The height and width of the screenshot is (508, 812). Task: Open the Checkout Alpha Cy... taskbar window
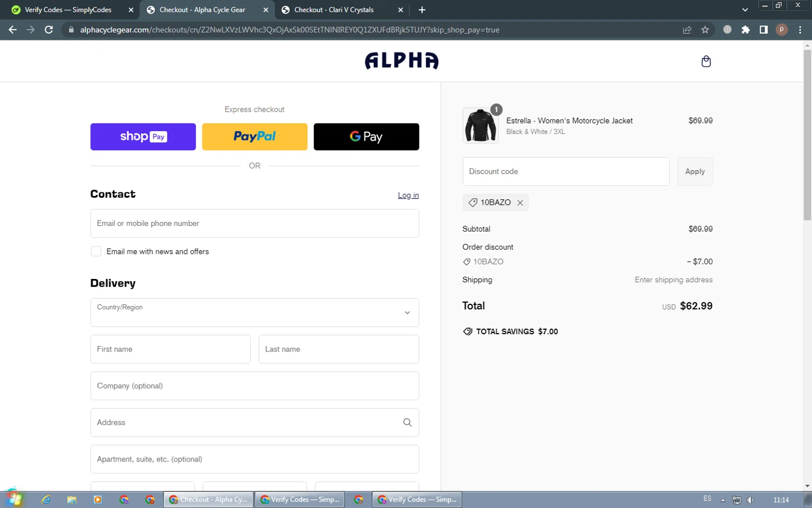(x=208, y=500)
